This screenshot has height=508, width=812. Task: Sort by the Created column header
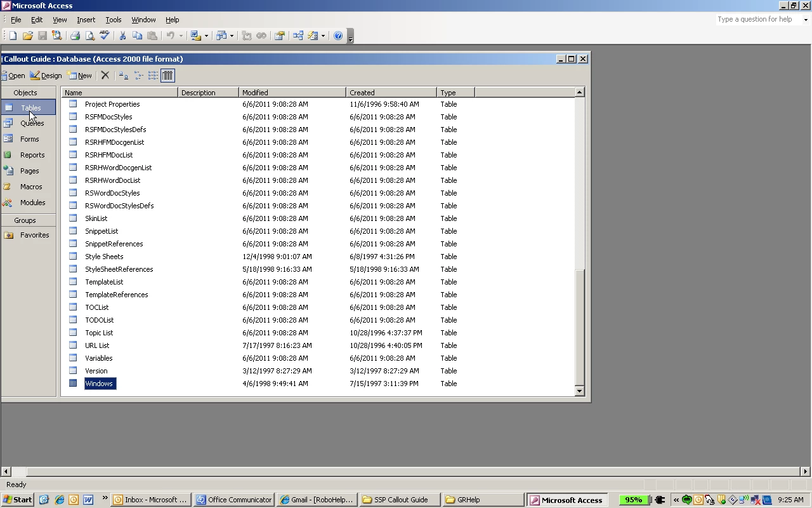click(391, 93)
